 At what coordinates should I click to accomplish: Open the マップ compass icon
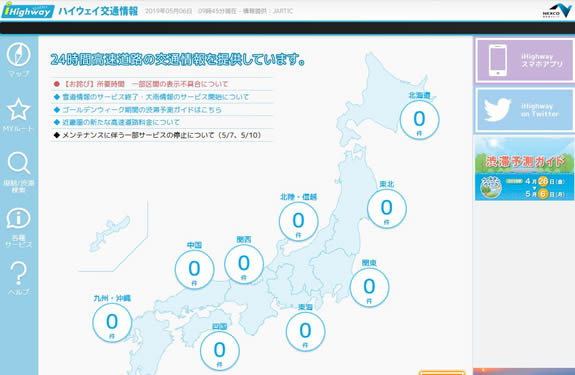click(18, 55)
